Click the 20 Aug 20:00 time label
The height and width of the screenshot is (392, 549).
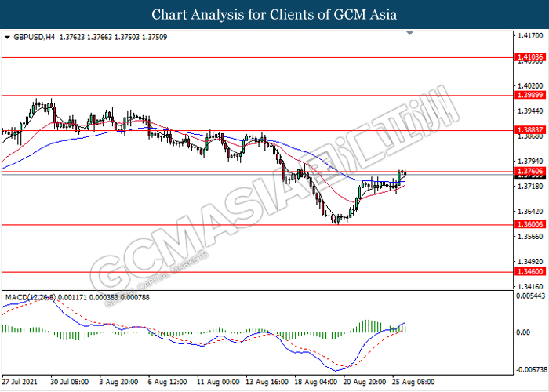coord(365,382)
